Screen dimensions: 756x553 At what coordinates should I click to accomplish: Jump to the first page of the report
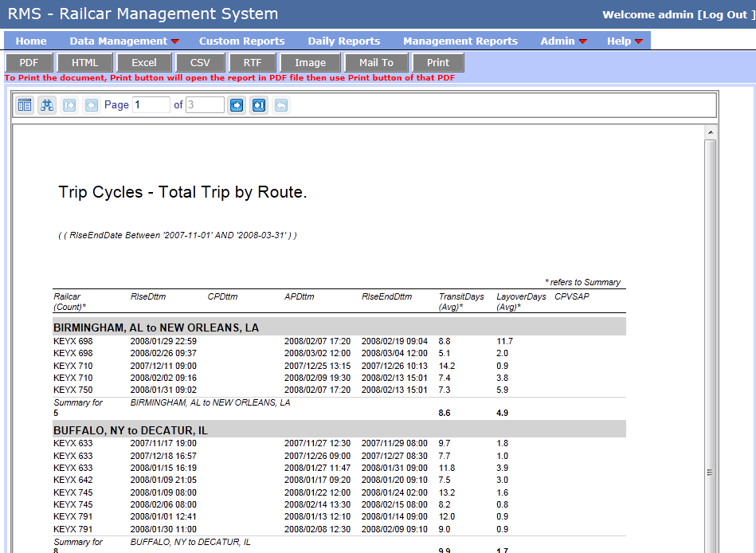[x=69, y=104]
